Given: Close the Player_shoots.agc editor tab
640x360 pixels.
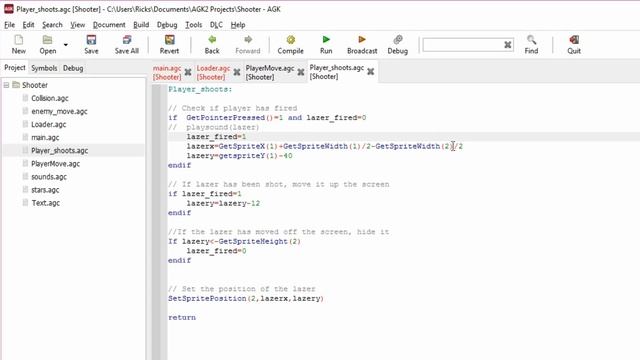Looking at the screenshot, I should click(371, 72).
